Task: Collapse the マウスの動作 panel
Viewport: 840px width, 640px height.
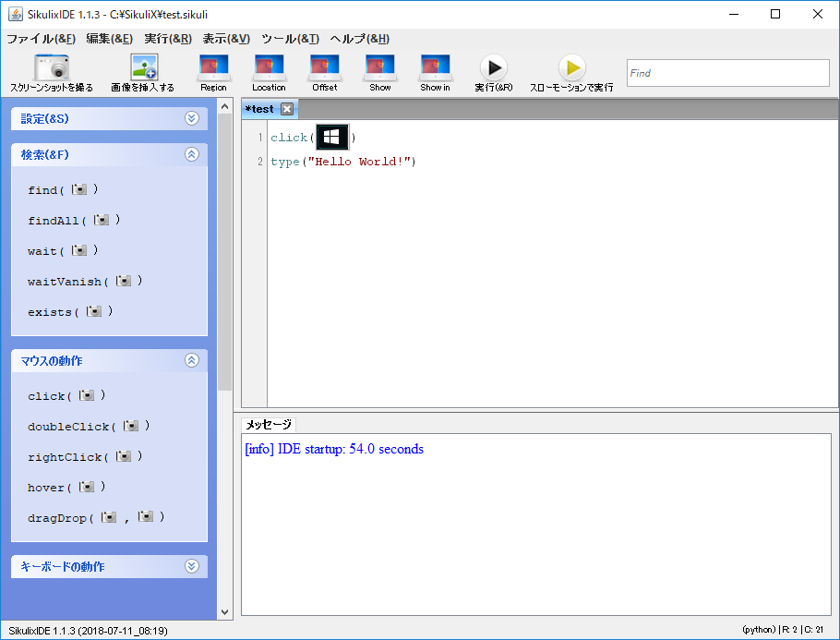Action: (x=192, y=360)
